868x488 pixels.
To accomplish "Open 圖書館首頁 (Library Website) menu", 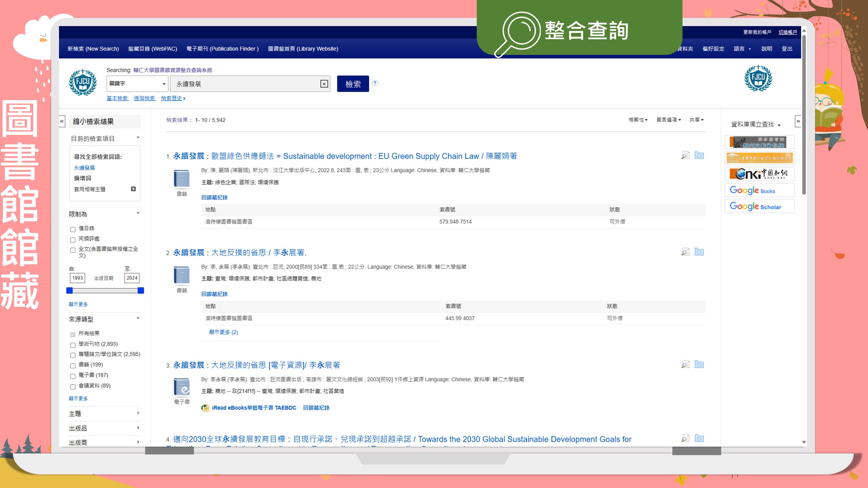I will tap(303, 49).
